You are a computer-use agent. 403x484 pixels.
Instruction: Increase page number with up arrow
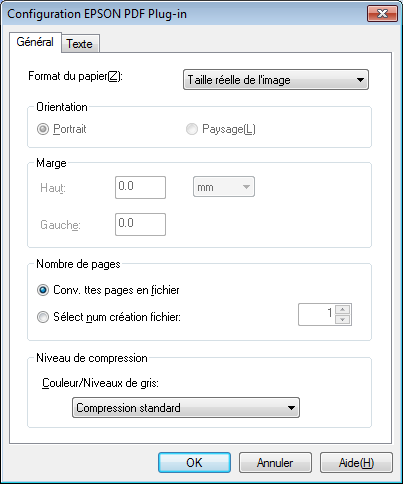coord(343,309)
